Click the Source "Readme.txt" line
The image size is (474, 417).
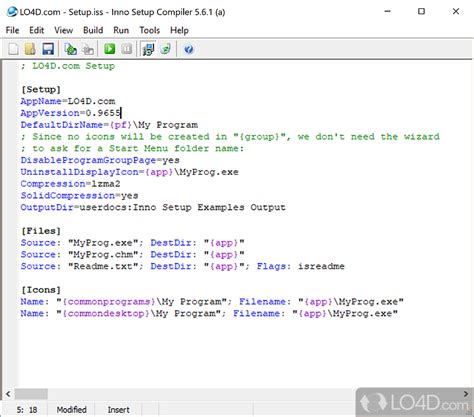click(x=183, y=266)
